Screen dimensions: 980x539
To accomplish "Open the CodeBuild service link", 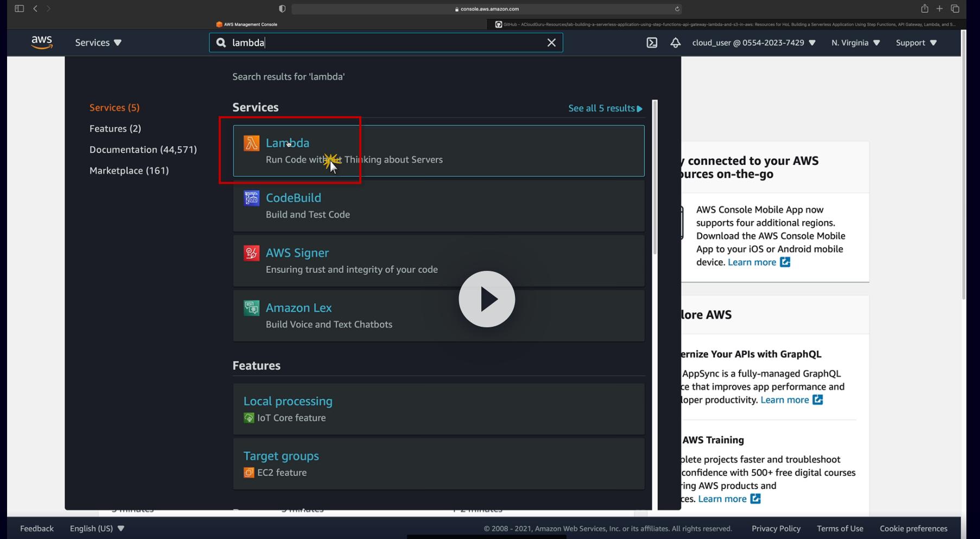I will tap(294, 198).
